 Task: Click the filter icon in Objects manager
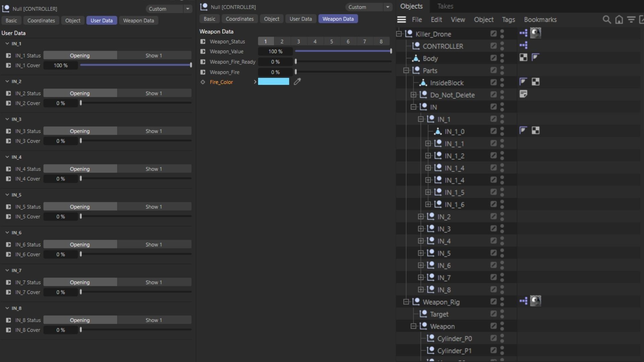631,20
